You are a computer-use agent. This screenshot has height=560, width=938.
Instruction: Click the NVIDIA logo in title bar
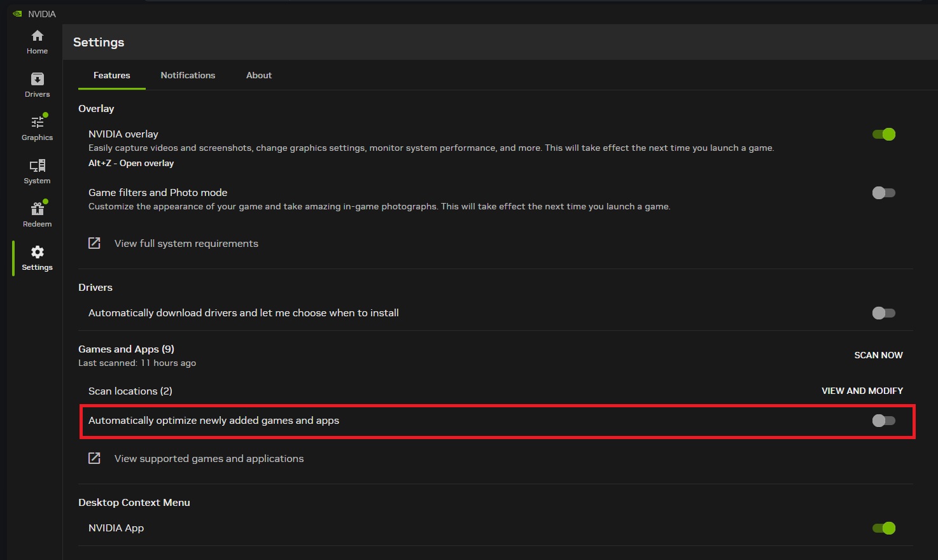pyautogui.click(x=17, y=13)
